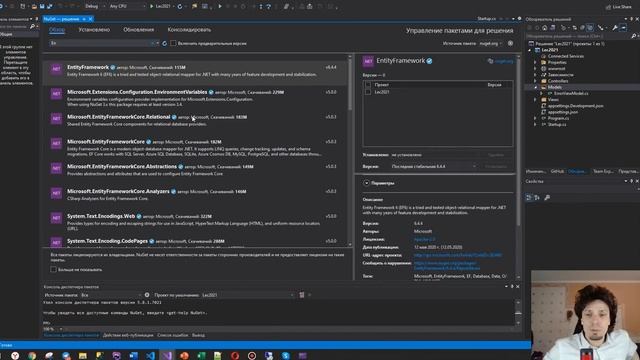Switch to the Installed tab
Screen dimensions: 640x360
point(94,30)
